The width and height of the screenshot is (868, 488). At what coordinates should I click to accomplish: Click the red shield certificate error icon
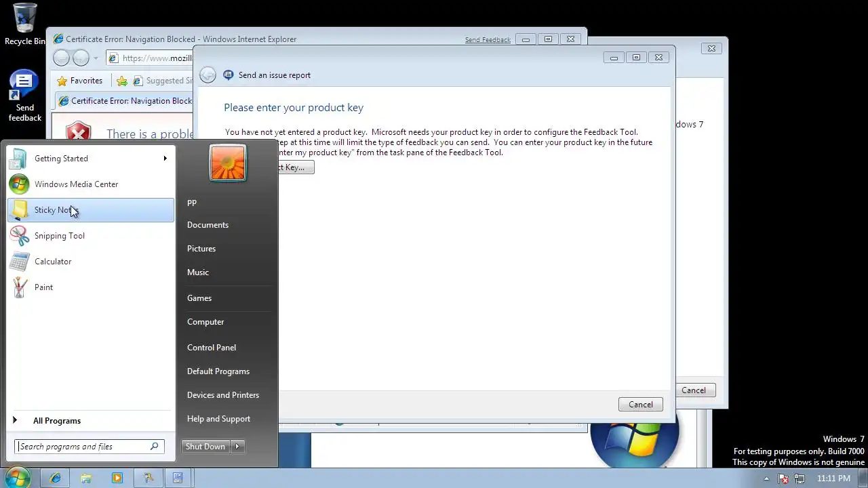(x=79, y=132)
